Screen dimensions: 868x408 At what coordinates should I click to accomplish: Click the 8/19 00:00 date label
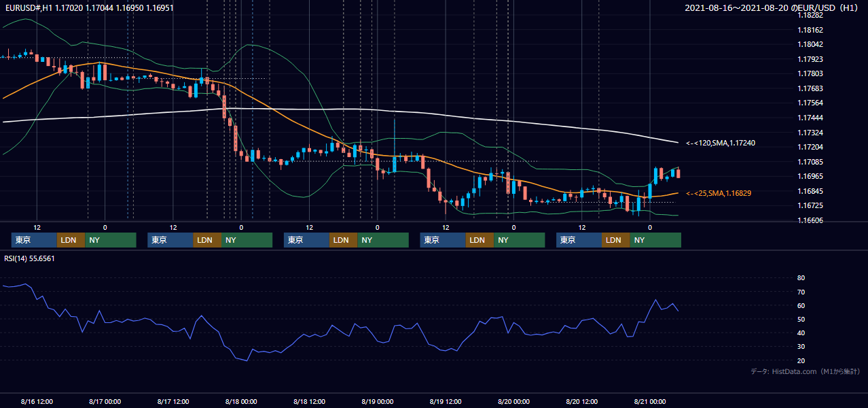378,402
